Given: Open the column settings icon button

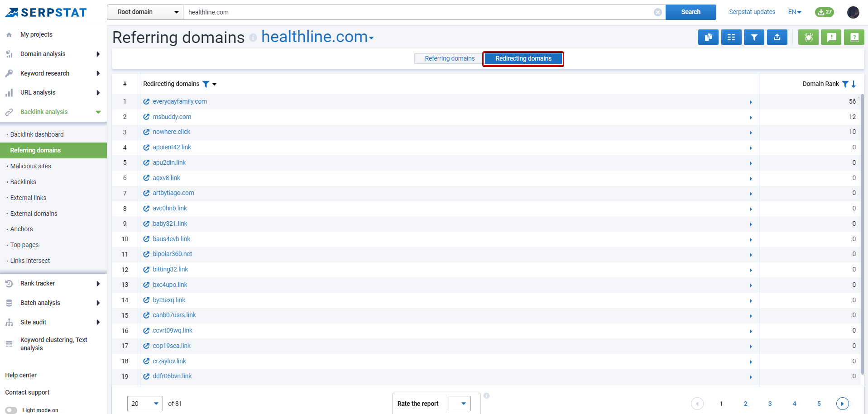Looking at the screenshot, I should (x=731, y=37).
